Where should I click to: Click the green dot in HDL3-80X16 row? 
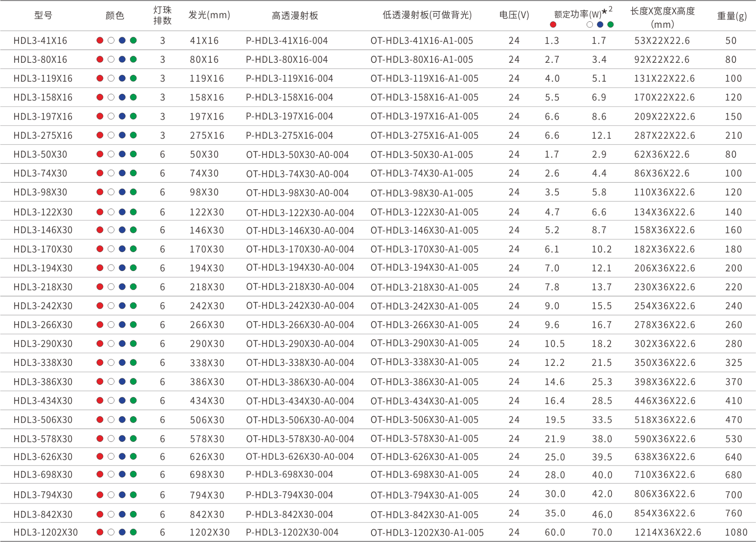133,59
